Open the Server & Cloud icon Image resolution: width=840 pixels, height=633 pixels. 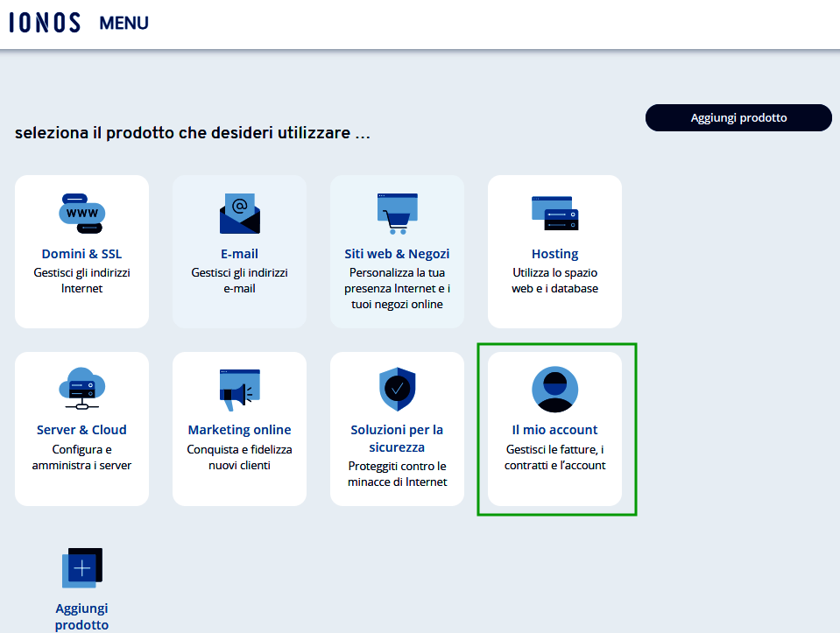(x=81, y=389)
